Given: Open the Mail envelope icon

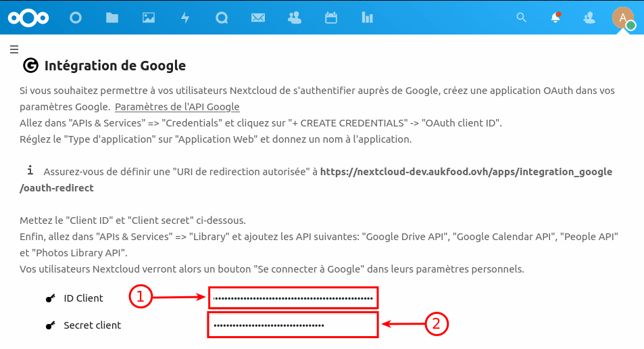Looking at the screenshot, I should [x=258, y=18].
